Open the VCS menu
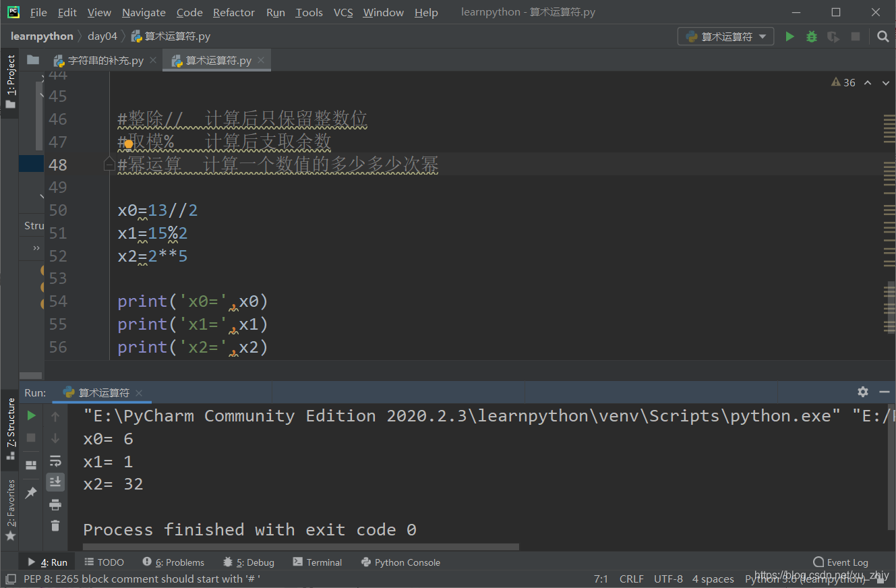This screenshot has width=896, height=588. pos(343,12)
